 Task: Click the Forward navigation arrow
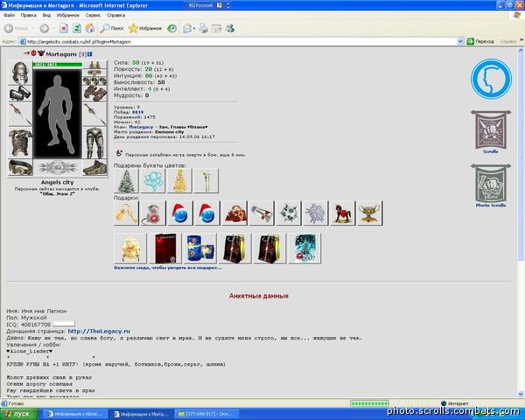click(45, 29)
